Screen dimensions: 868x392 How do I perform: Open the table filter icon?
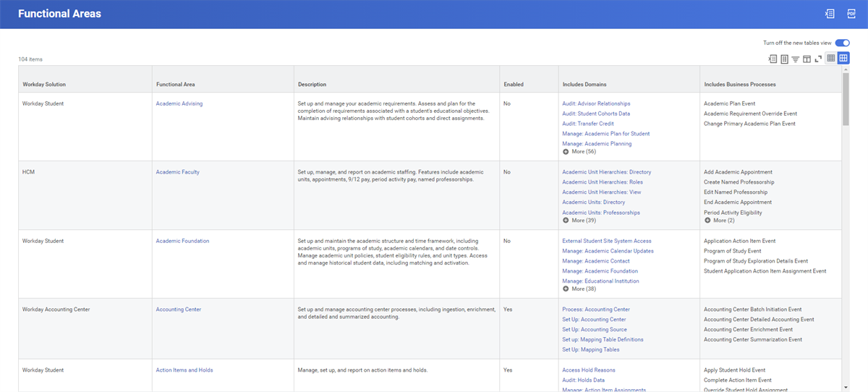[795, 59]
